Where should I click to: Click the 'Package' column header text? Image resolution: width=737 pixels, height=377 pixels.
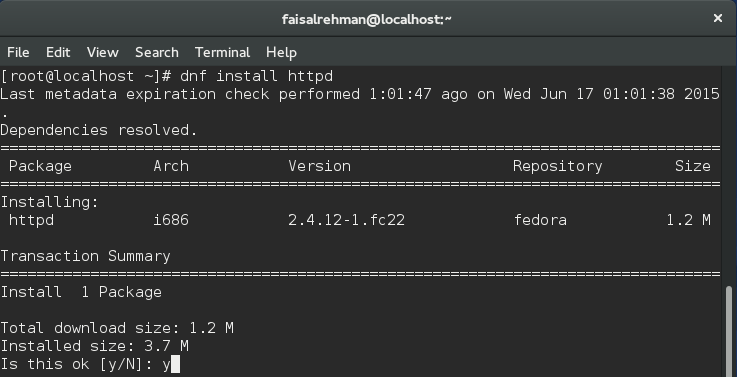click(40, 166)
